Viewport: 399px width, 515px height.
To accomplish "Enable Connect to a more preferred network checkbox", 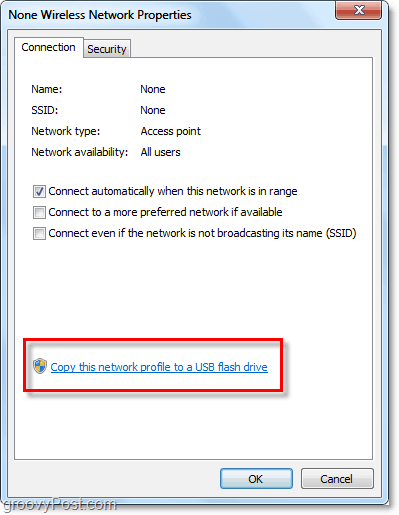I will click(39, 212).
